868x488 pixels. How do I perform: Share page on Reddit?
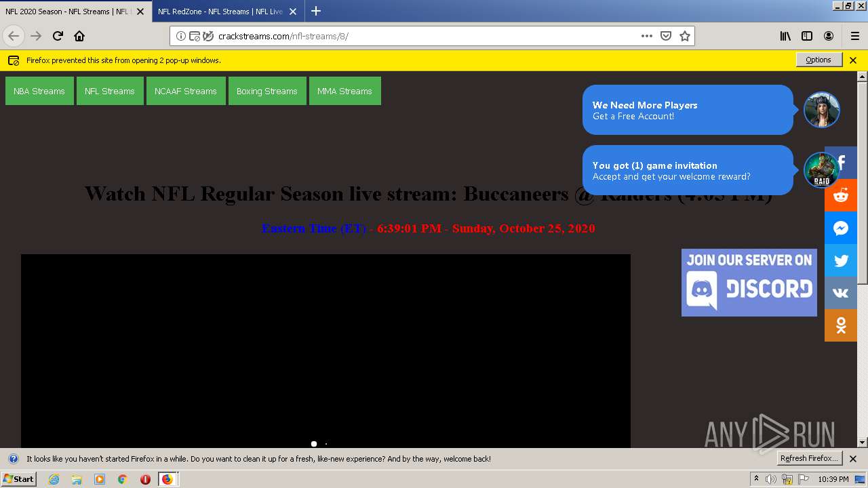click(841, 195)
